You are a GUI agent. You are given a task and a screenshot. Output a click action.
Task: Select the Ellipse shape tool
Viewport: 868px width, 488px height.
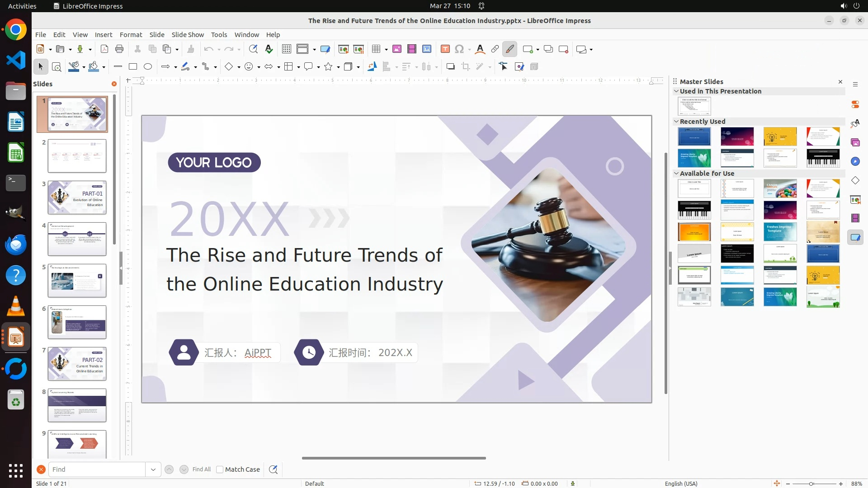coord(148,67)
